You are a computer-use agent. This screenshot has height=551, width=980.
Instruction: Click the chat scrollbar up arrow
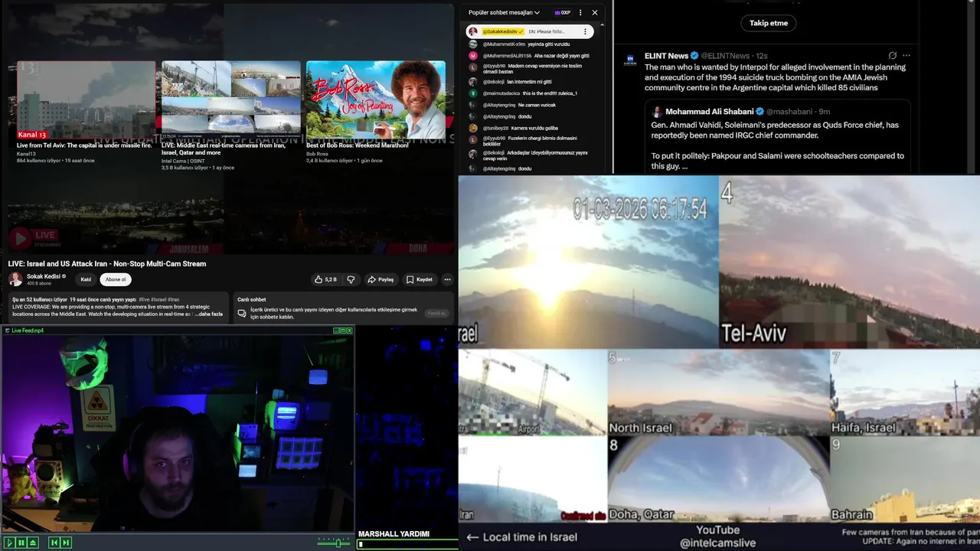[602, 25]
